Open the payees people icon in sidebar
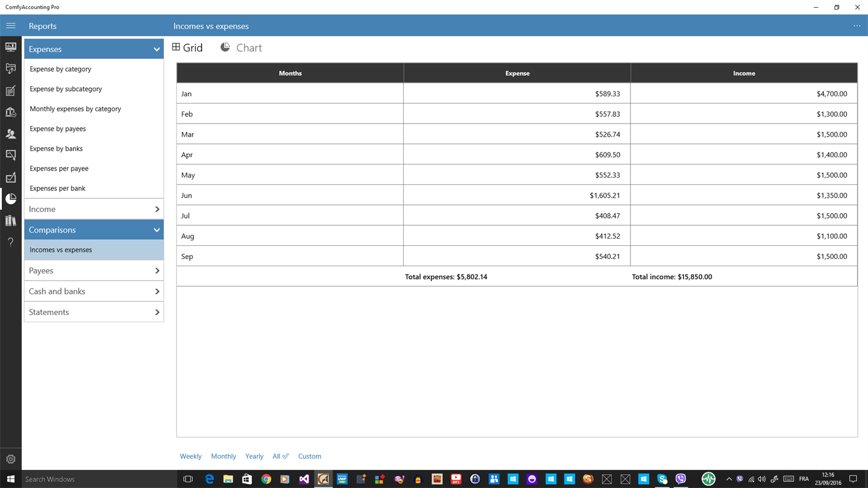The height and width of the screenshot is (488, 868). (11, 134)
